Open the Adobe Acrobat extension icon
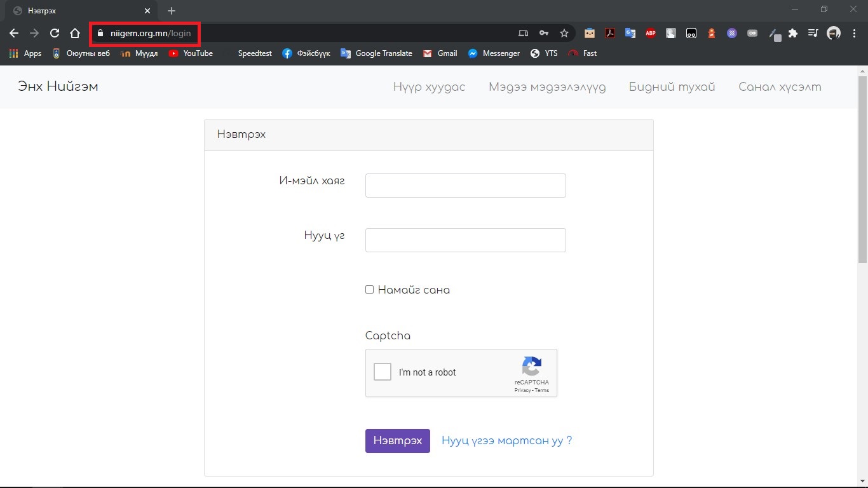The image size is (868, 488). [610, 33]
